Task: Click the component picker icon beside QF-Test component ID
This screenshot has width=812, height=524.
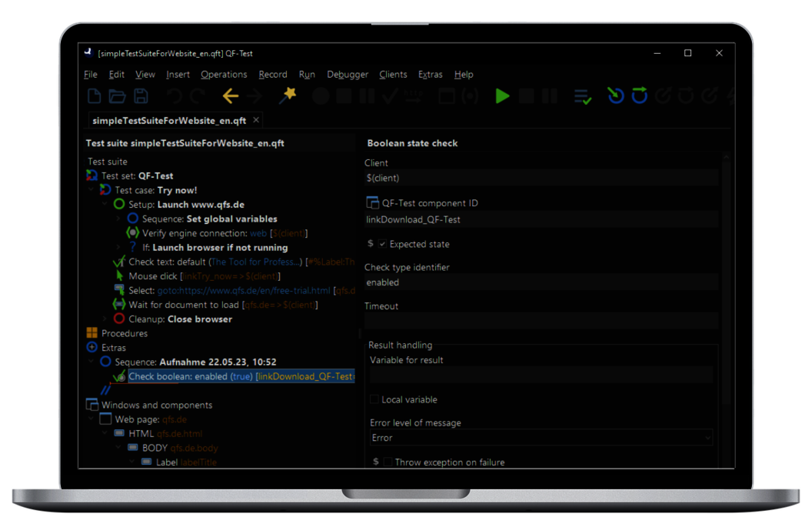Action: [372, 203]
